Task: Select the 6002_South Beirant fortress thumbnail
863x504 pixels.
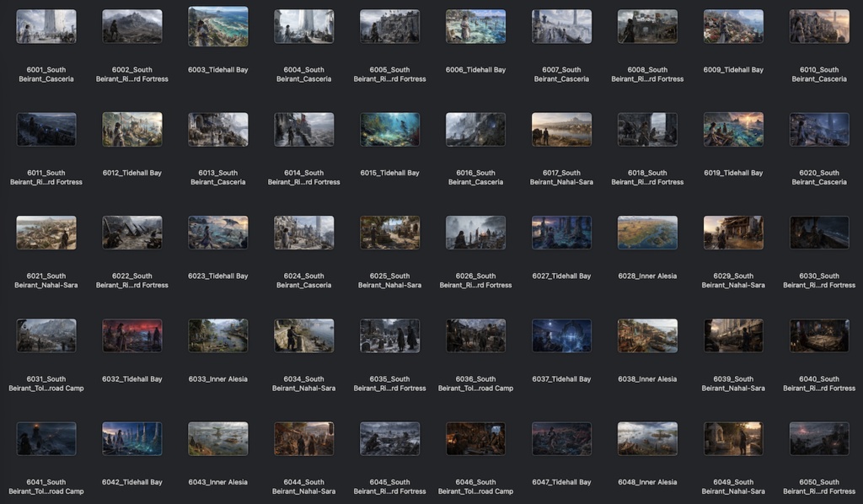Action: click(132, 26)
